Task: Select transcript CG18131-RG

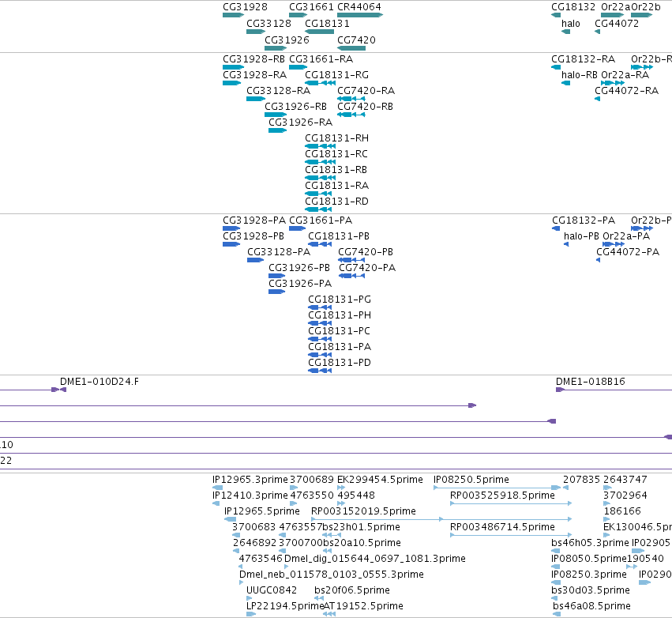Action: click(x=320, y=83)
